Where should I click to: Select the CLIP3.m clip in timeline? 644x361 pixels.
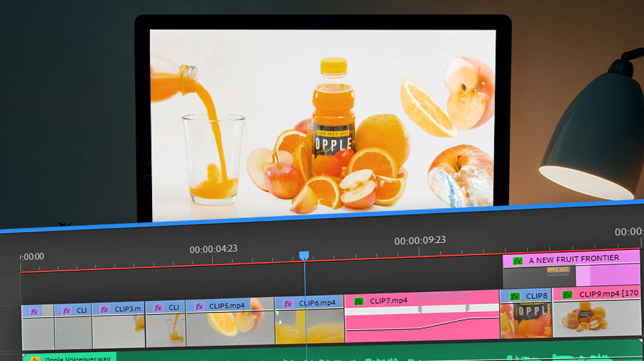point(118,326)
